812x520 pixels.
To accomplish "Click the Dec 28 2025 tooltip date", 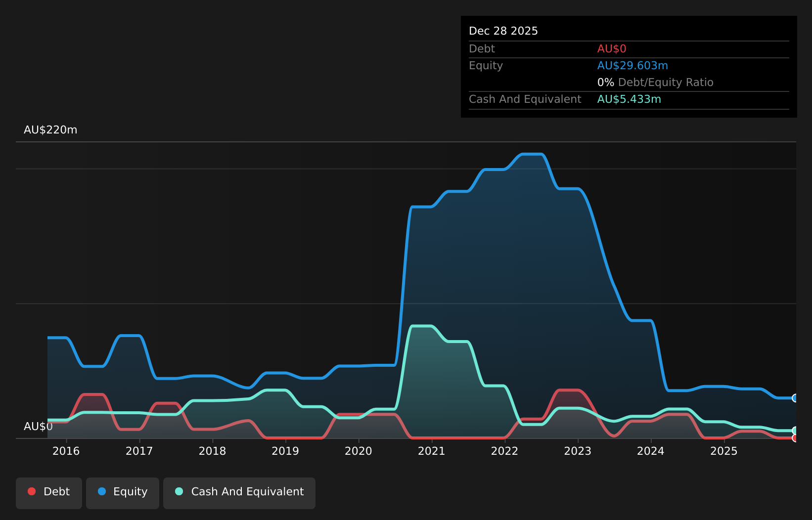I will click(x=503, y=31).
